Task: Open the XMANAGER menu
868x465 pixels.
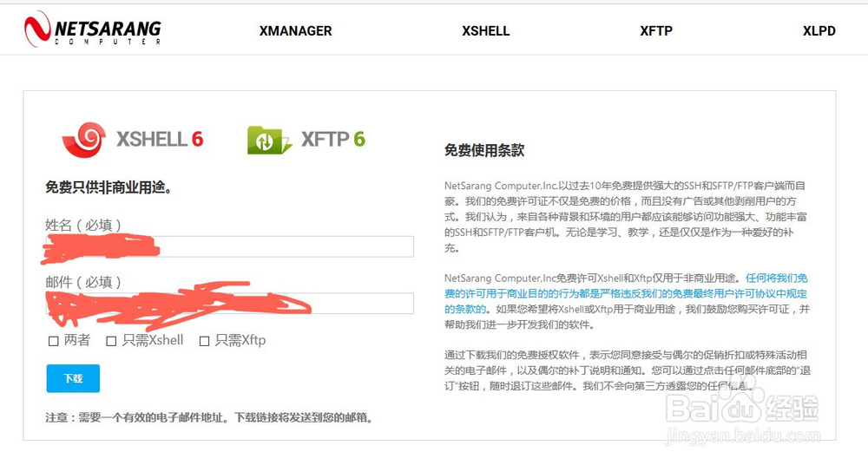Action: pyautogui.click(x=296, y=31)
